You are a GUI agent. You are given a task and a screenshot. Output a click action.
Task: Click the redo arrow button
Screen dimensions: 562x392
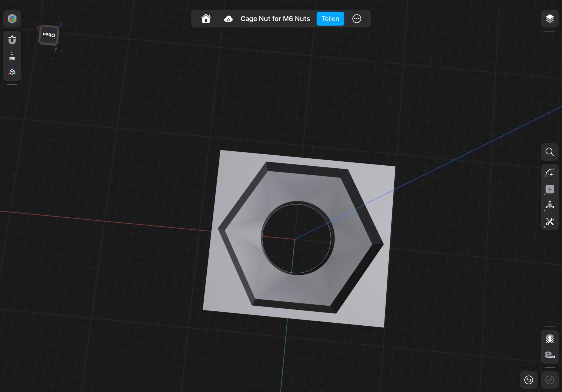click(550, 380)
